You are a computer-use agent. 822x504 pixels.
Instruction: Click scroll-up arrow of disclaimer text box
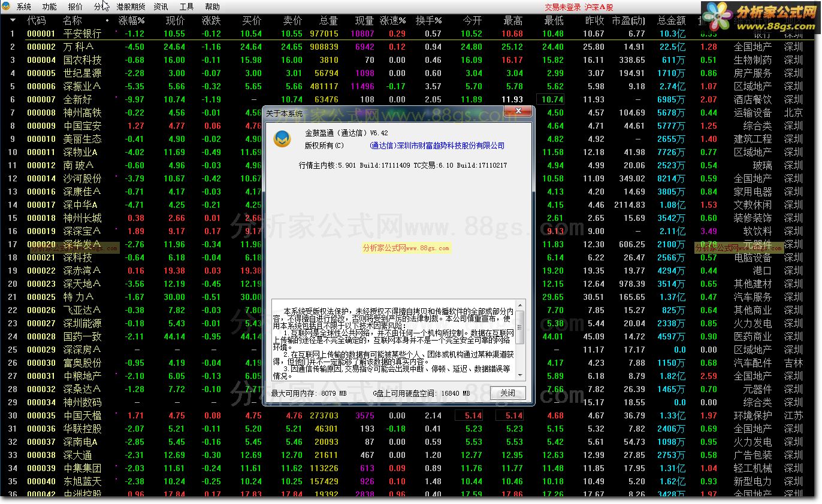[x=520, y=304]
